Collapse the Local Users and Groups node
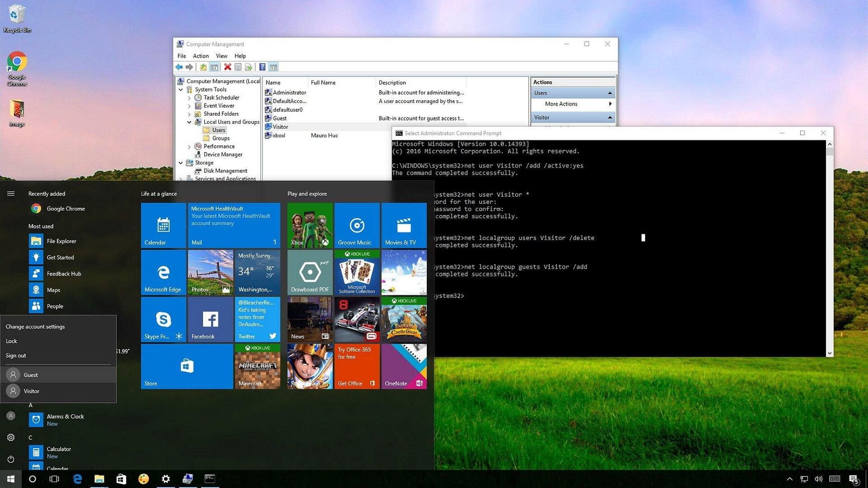The height and width of the screenshot is (488, 868). (x=189, y=122)
